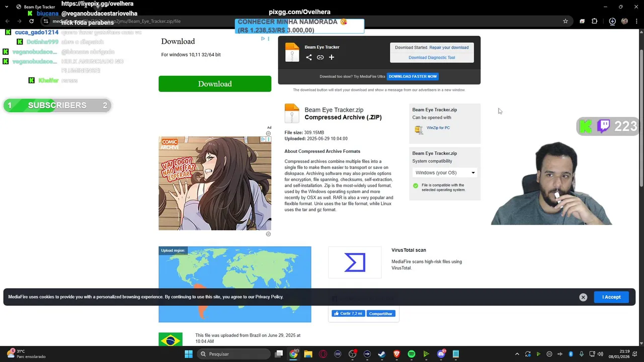Dismiss the cookie banner with the X
The image size is (644, 362).
[x=583, y=297]
